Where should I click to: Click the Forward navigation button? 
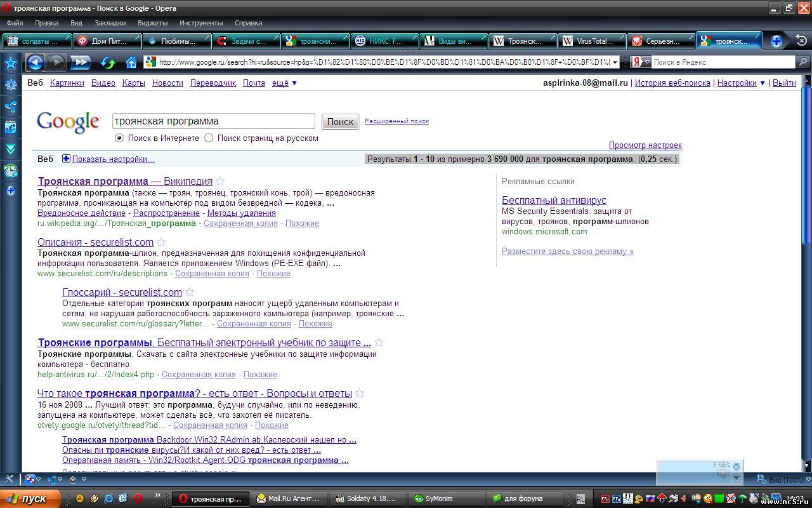pos(56,62)
